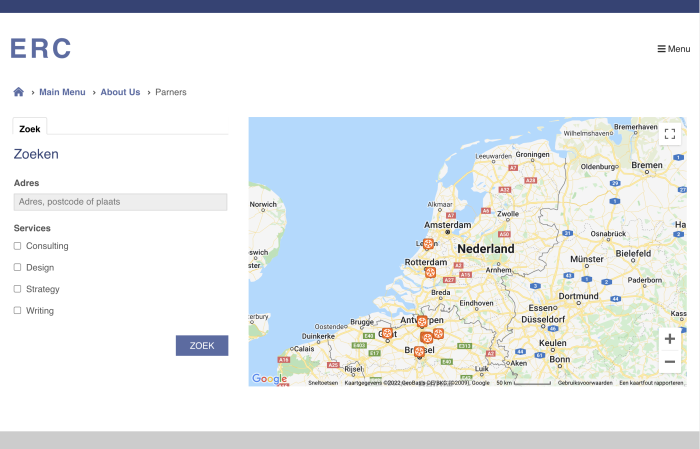Screen dimensions: 700x449
Task: Enable the Strategy checkbox
Action: [17, 289]
